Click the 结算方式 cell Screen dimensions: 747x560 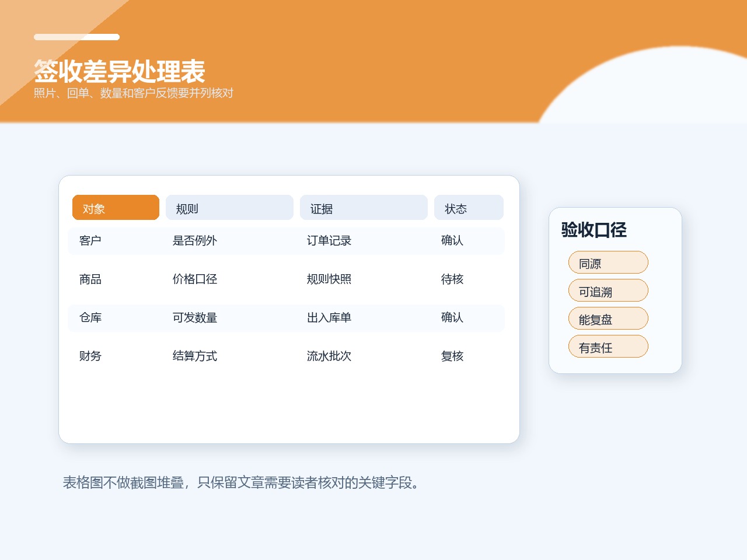(x=195, y=356)
